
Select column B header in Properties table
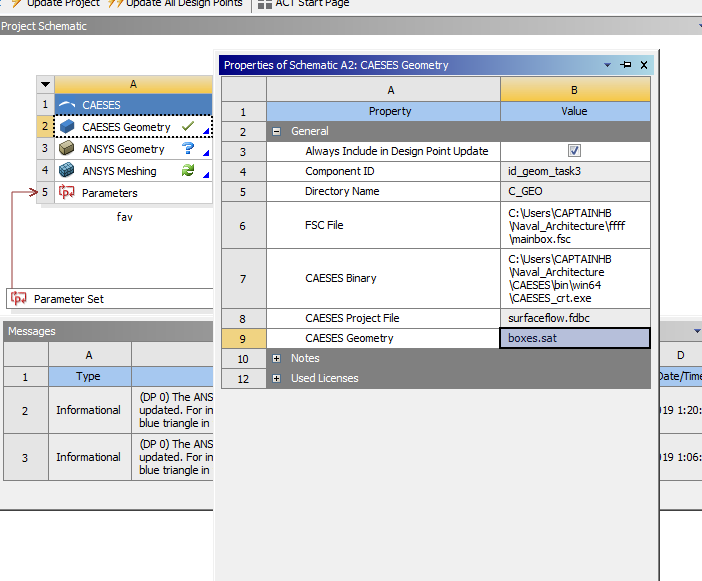575,90
